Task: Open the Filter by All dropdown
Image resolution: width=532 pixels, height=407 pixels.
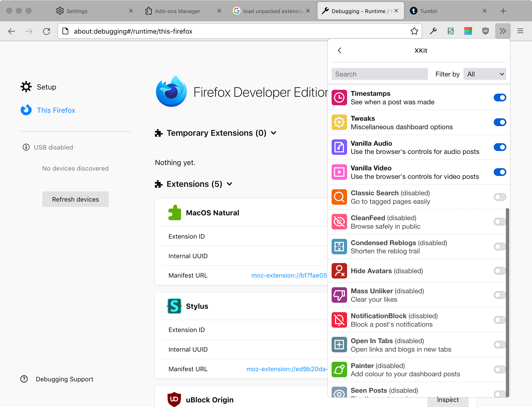Action: (485, 74)
